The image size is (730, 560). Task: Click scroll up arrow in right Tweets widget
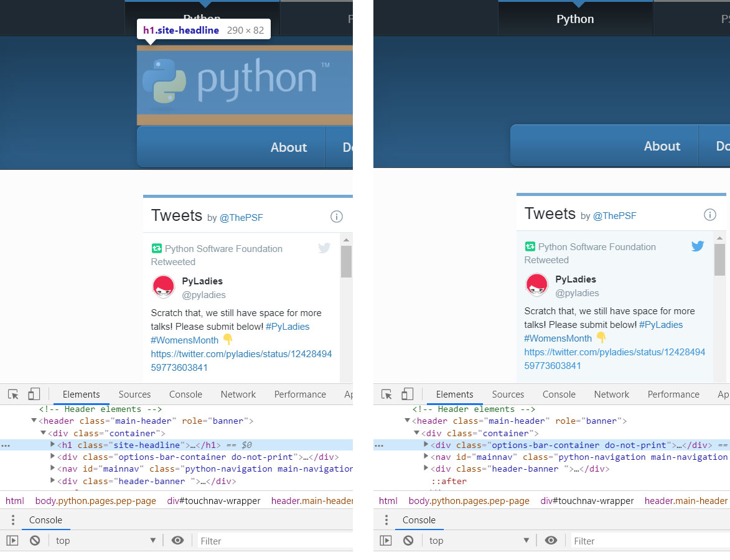720,238
